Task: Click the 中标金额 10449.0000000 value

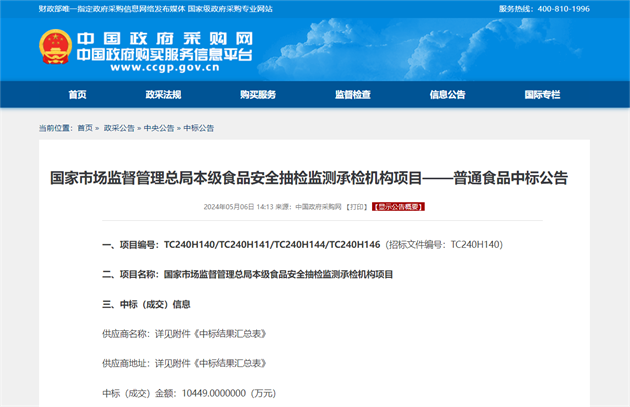Action: point(213,393)
